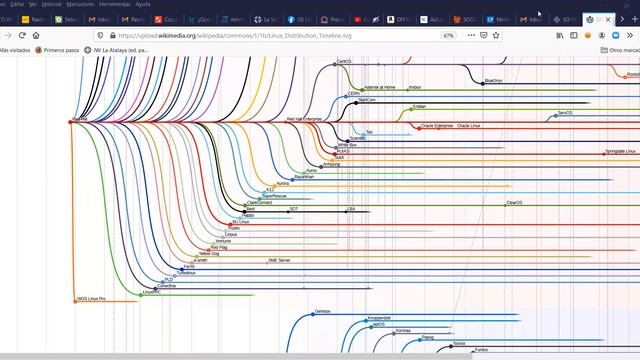The height and width of the screenshot is (360, 640).
Task: Open the Primeros pasos bookmark
Action: [x=57, y=50]
